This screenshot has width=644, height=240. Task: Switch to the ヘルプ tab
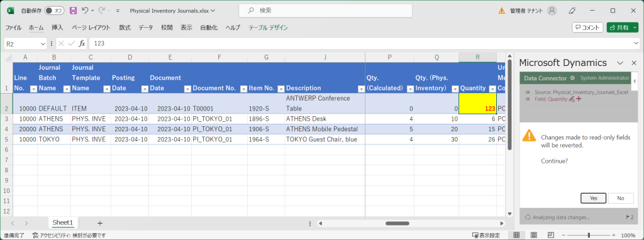233,28
